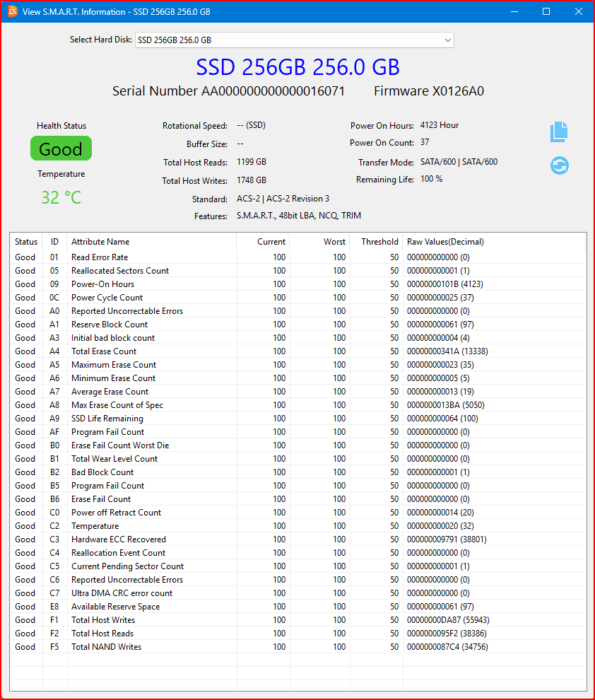The image size is (595, 700).
Task: Click the Raw Values(Decimal) column header
Action: pos(494,242)
